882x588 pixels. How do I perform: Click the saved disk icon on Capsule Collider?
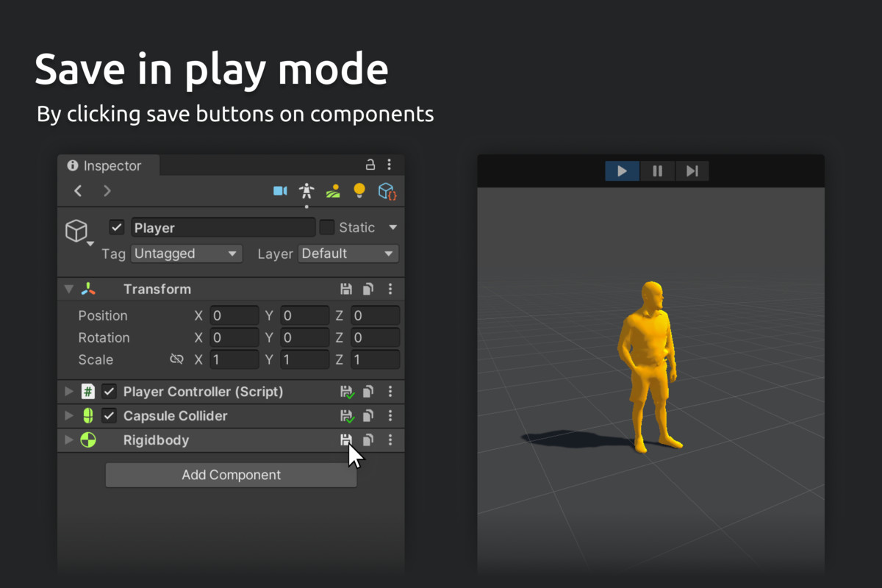tap(347, 416)
